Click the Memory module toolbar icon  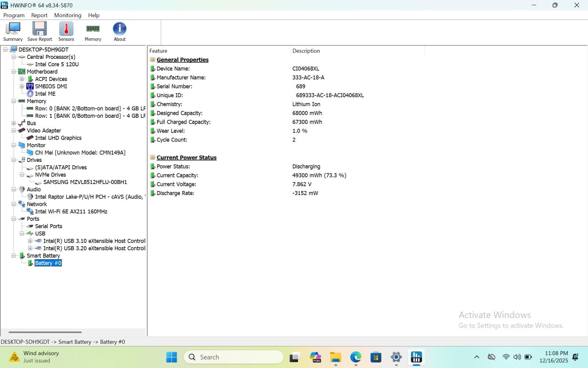tap(93, 32)
